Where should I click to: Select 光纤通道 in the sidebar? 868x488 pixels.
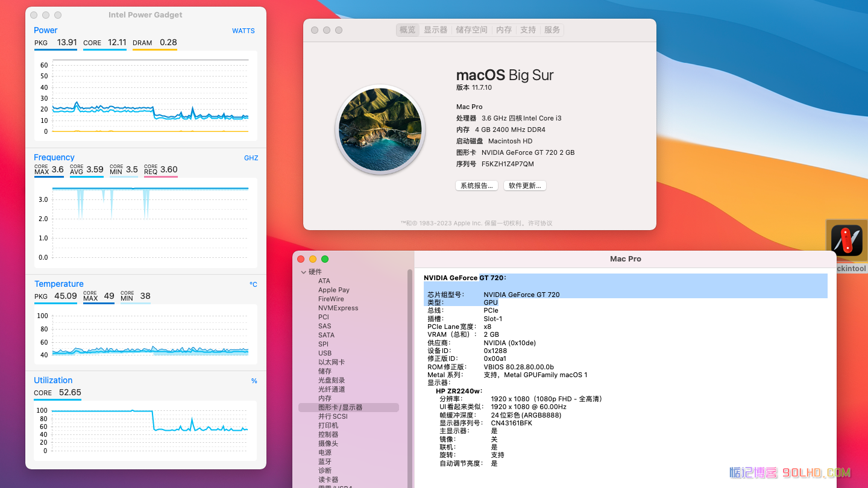[x=332, y=389]
